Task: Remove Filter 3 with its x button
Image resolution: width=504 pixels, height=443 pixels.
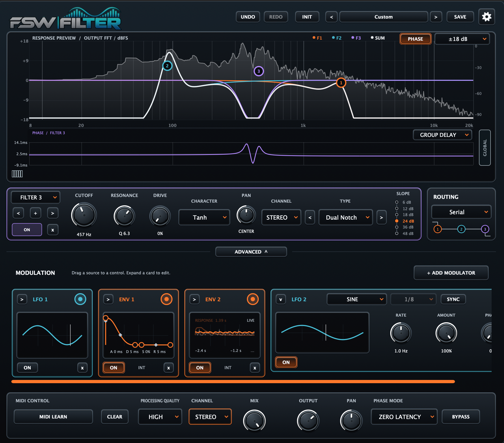Action: pyautogui.click(x=53, y=230)
